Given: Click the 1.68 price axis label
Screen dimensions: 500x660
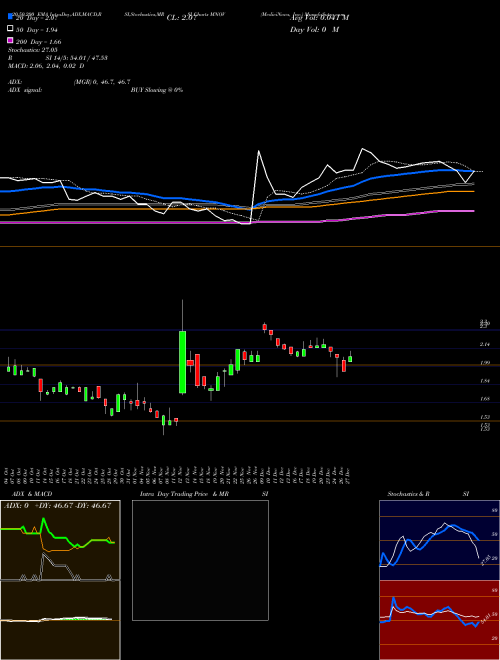Looking at the screenshot, I should point(485,398).
